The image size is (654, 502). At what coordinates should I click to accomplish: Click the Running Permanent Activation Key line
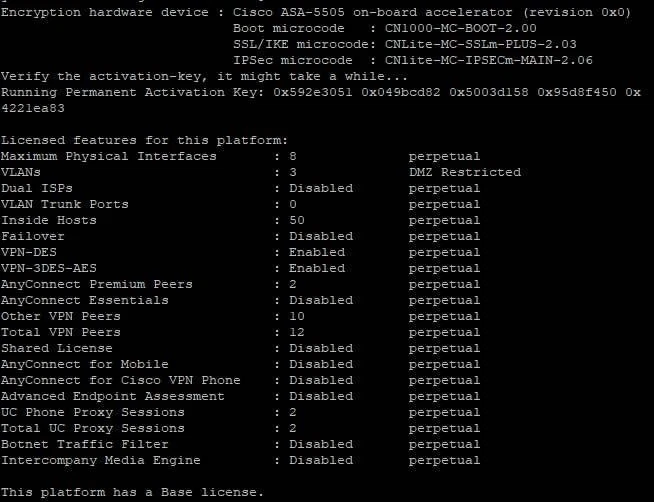[x=321, y=100]
